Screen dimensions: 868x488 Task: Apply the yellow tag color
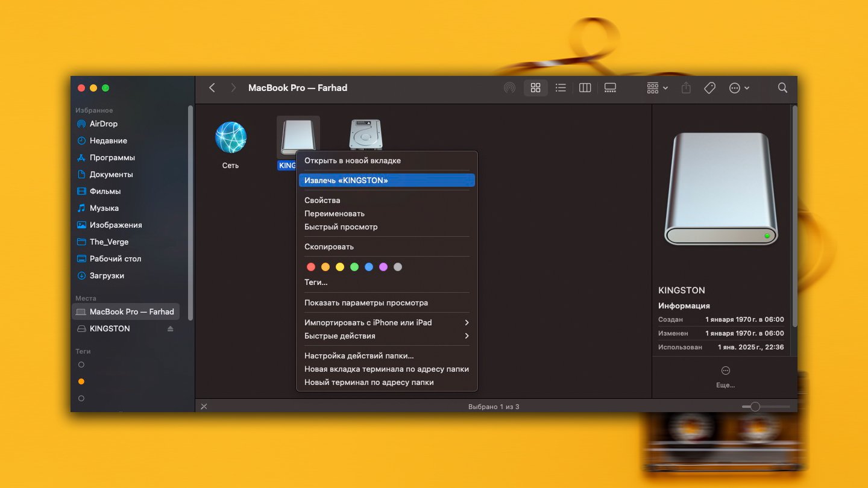coord(340,267)
